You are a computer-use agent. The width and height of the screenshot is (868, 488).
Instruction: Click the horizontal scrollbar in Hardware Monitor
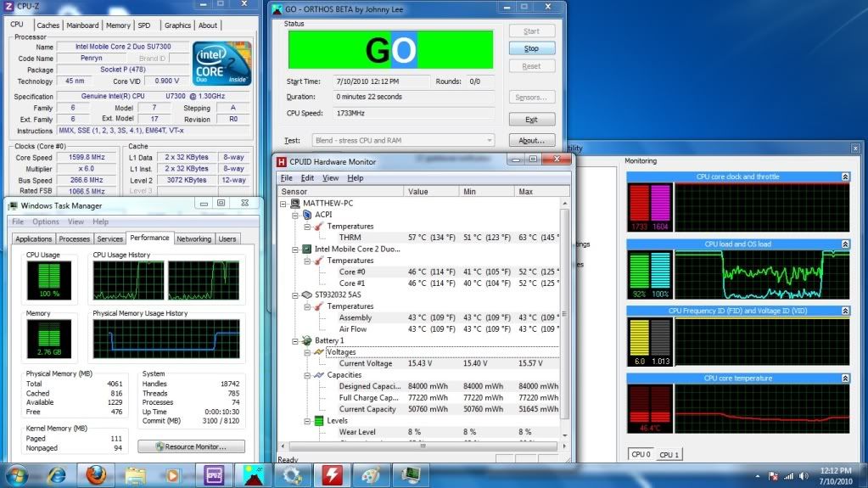[423, 446]
